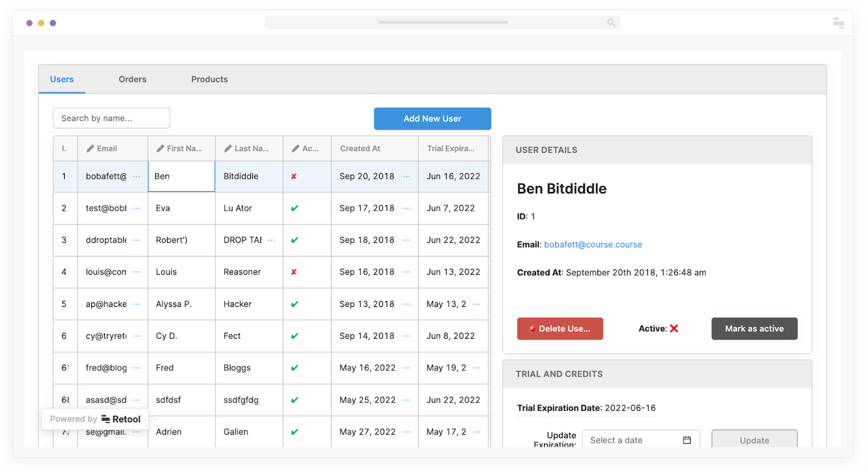Click the ellipsis beside asasd@sd email
Image resolution: width=868 pixels, height=471 pixels.
click(x=136, y=400)
